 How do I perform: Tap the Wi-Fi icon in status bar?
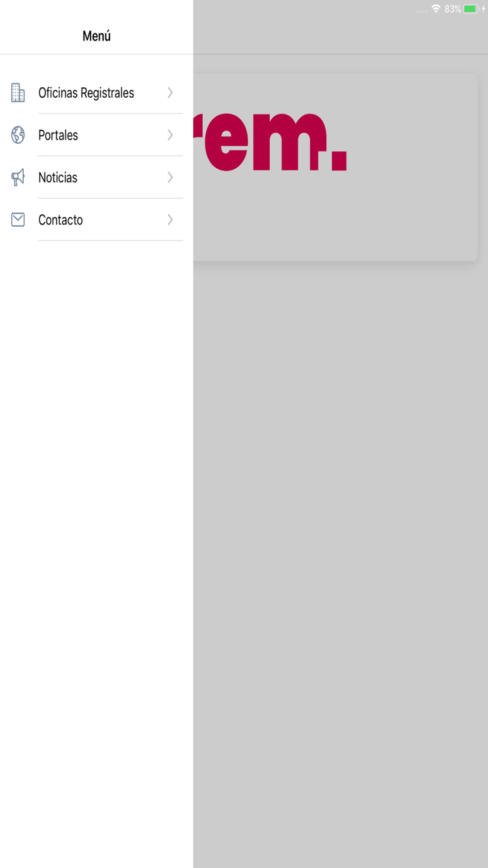[x=436, y=9]
